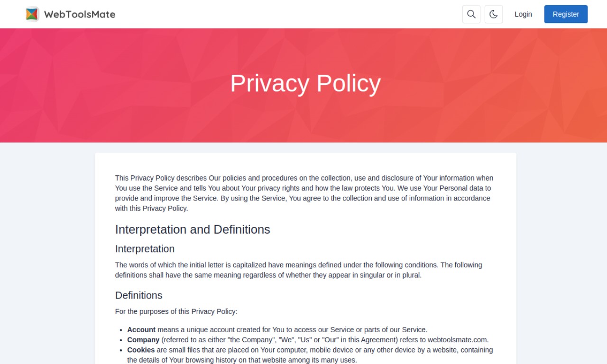Viewport: 607px width, 364px height.
Task: Click the WebToolsMate colorful logo icon
Action: point(32,14)
